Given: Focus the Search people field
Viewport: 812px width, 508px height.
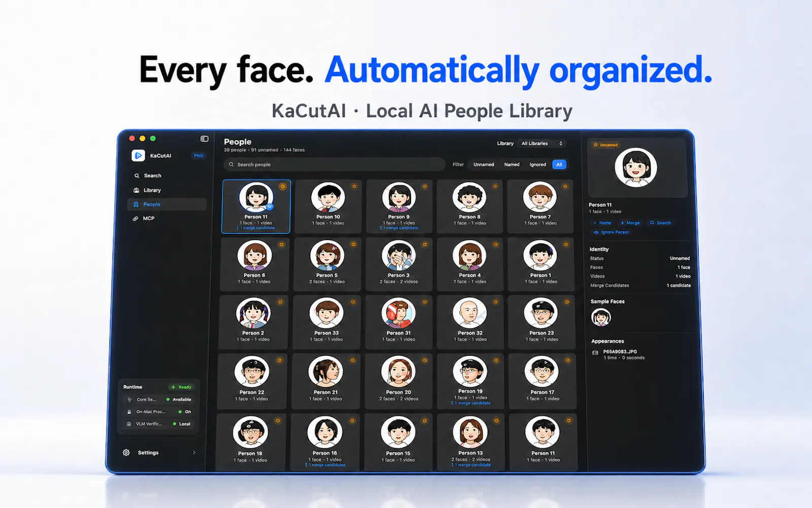Looking at the screenshot, I should pyautogui.click(x=334, y=164).
